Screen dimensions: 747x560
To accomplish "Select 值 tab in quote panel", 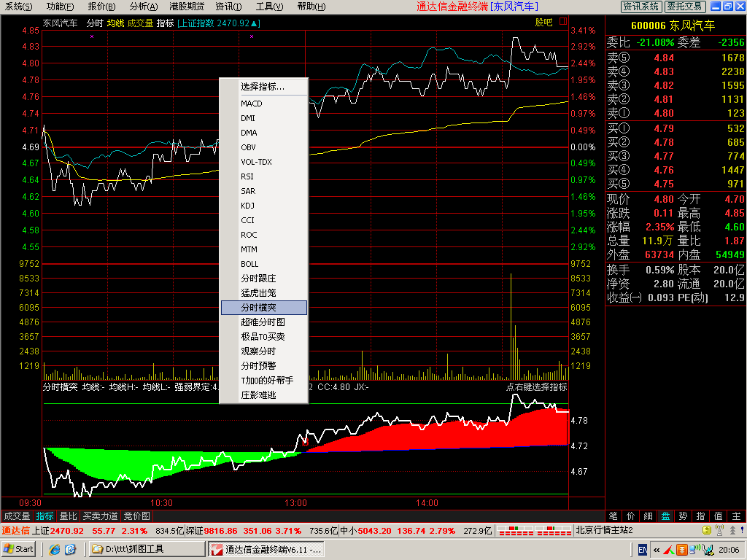I will 719,516.
